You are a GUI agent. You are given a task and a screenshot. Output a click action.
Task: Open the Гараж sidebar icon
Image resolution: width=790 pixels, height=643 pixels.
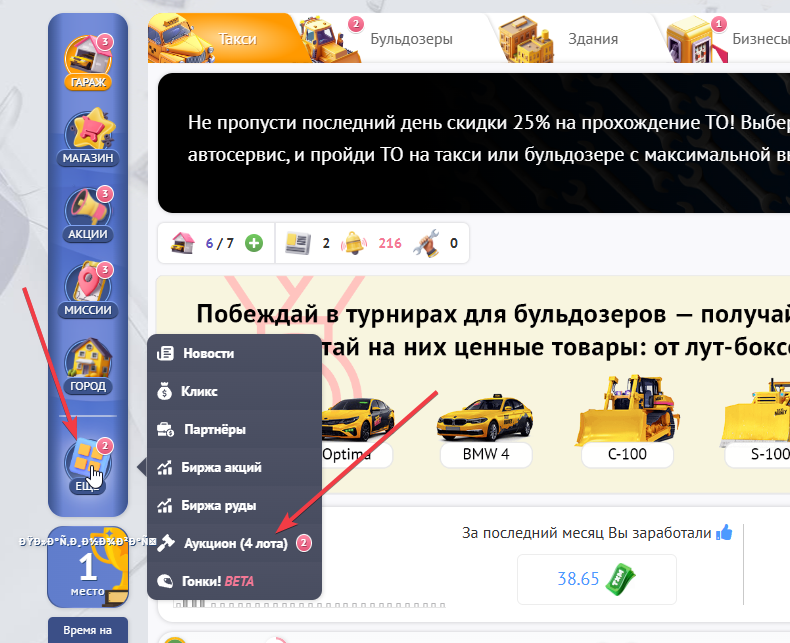click(x=88, y=60)
